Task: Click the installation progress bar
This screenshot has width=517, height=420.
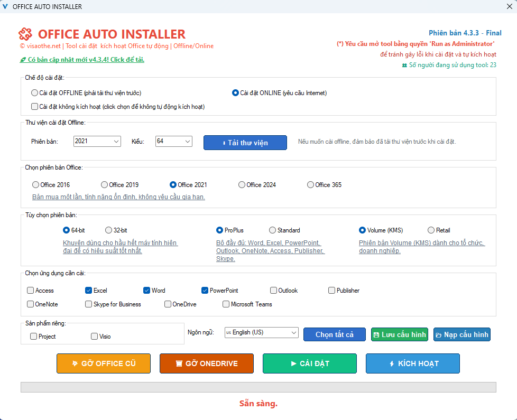Action: 258,387
